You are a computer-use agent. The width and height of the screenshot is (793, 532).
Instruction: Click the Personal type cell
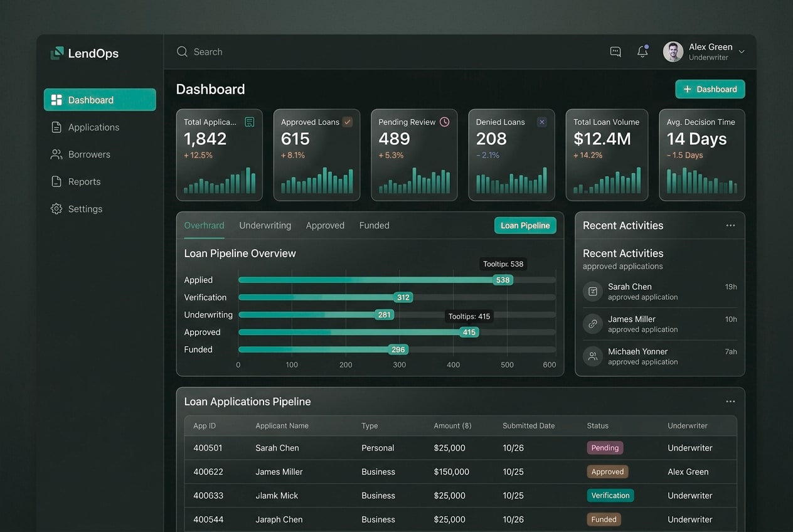378,448
